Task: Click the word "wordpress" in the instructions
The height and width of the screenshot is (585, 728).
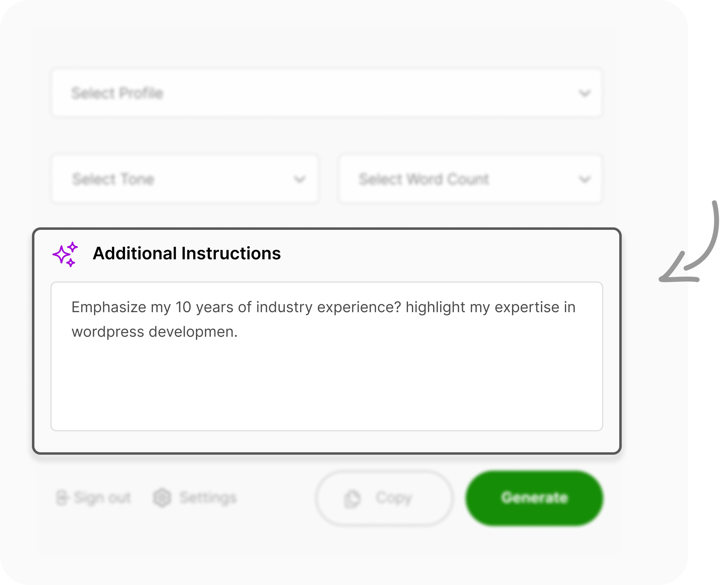Action: coord(108,332)
